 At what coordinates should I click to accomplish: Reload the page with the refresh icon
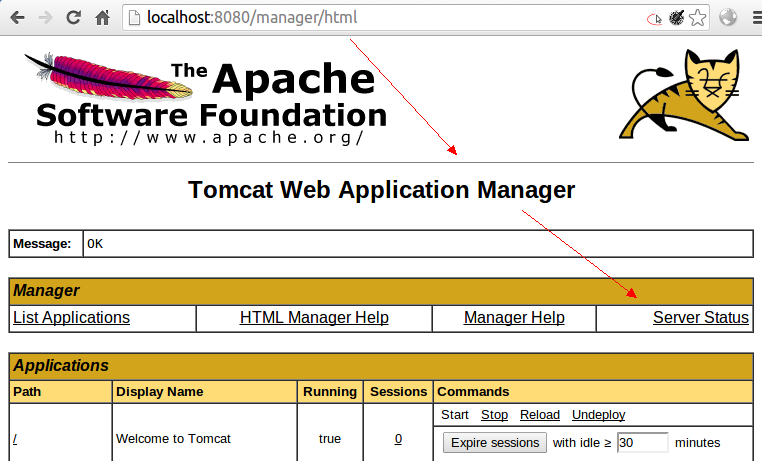[x=73, y=18]
